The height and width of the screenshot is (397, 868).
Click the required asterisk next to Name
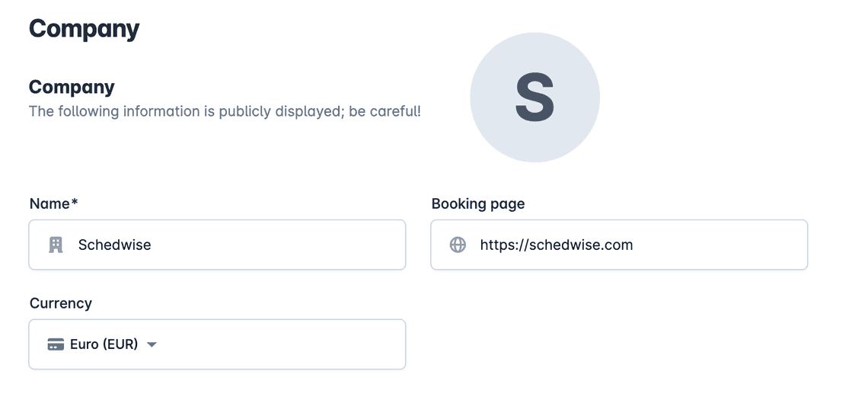pos(74,202)
